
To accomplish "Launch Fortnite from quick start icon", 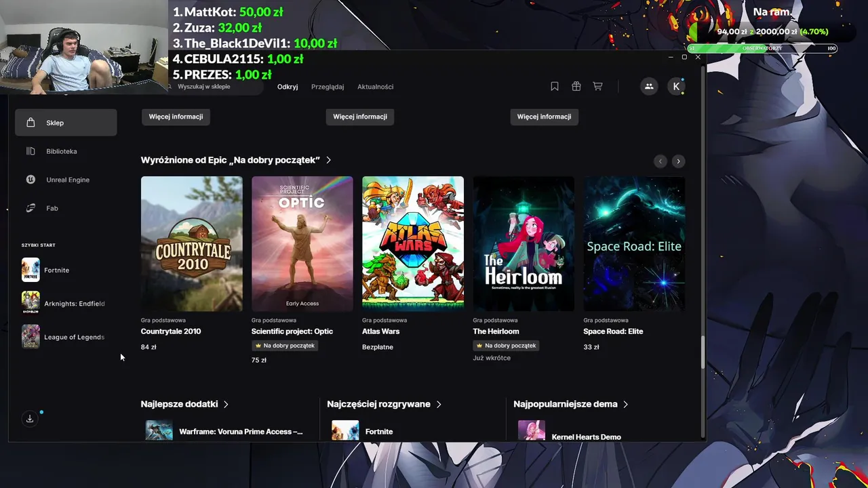I will point(31,270).
